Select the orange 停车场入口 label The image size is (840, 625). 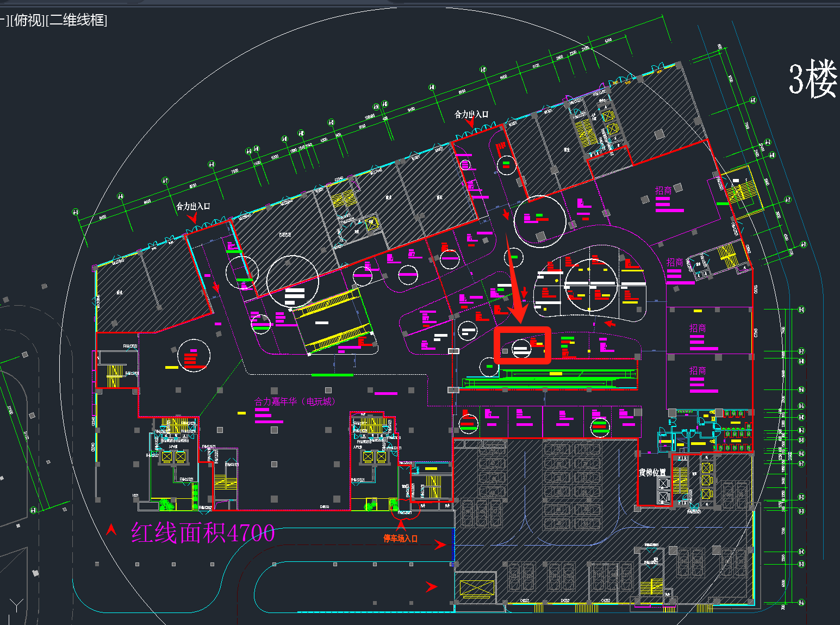(400, 539)
